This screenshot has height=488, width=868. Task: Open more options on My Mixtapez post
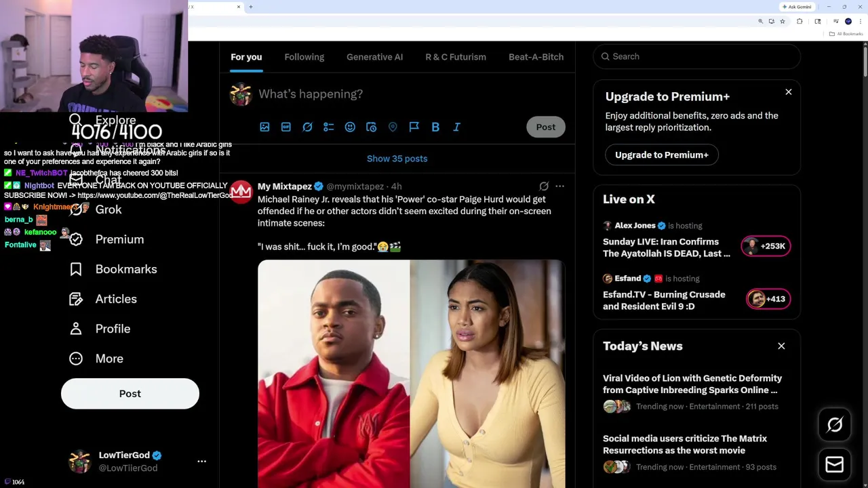point(559,186)
